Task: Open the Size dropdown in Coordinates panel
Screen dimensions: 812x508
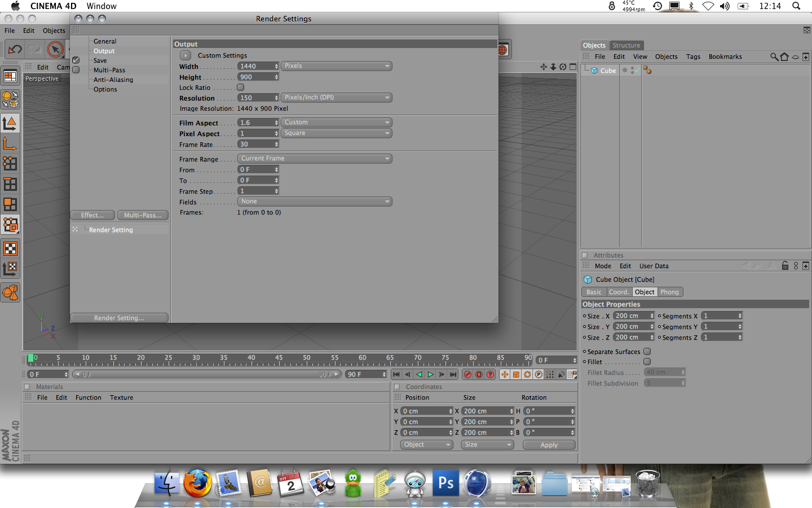Action: pyautogui.click(x=488, y=445)
